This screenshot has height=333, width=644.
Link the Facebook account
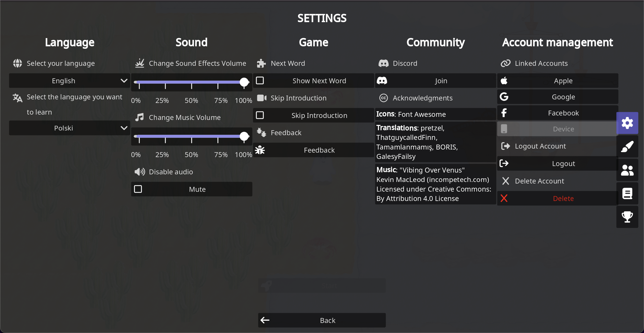coord(557,113)
